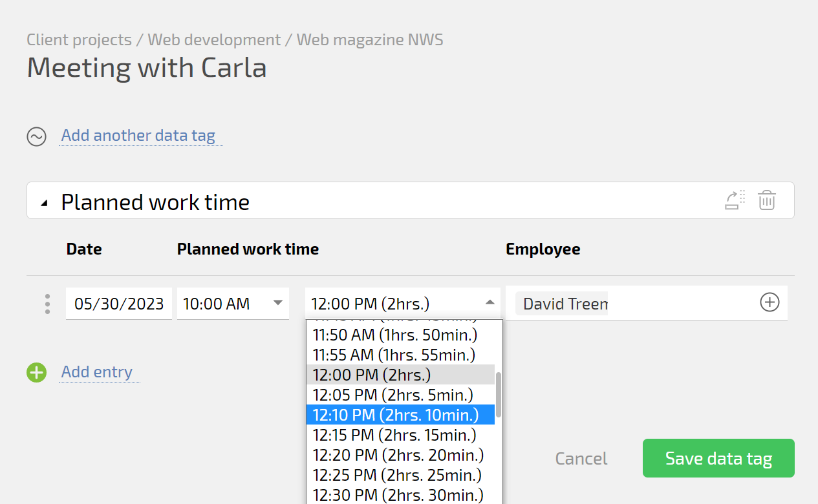
Task: Click the move/export icon beside the trash
Action: pyautogui.click(x=735, y=200)
